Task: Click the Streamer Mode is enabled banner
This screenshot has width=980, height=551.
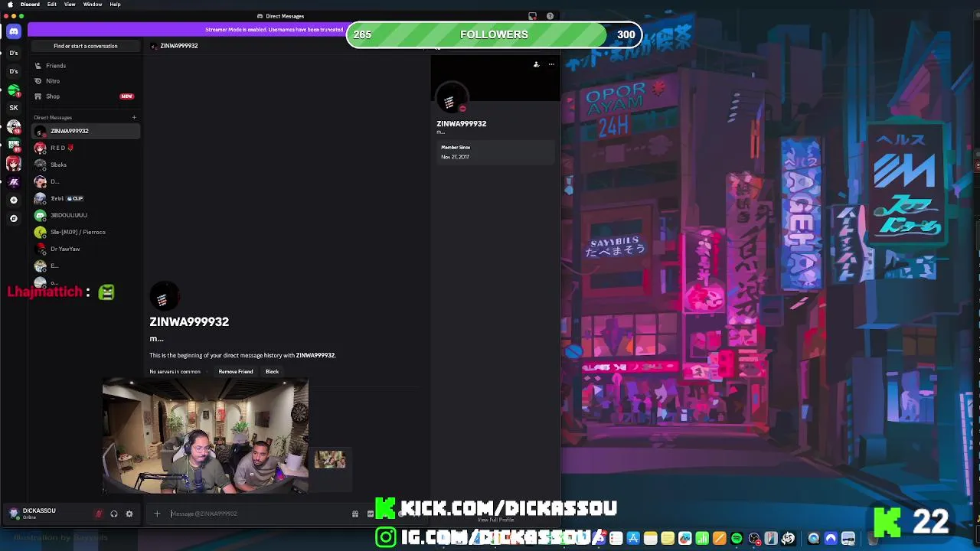Action: coord(274,30)
